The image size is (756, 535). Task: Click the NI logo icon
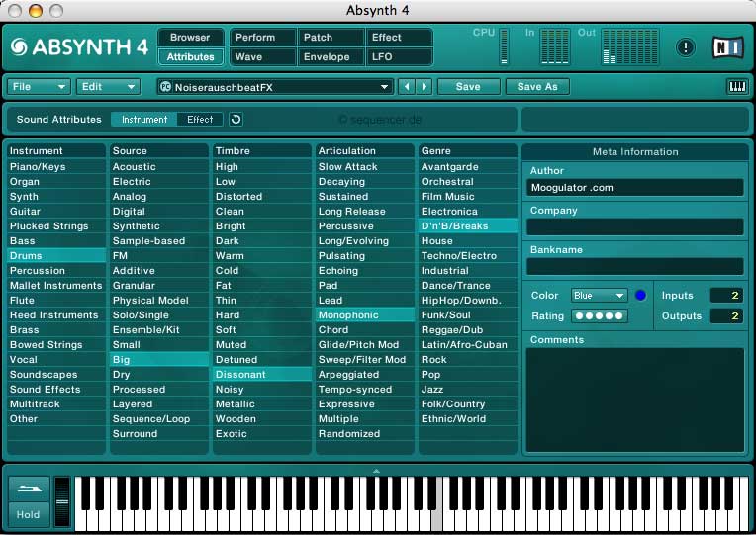coord(728,47)
